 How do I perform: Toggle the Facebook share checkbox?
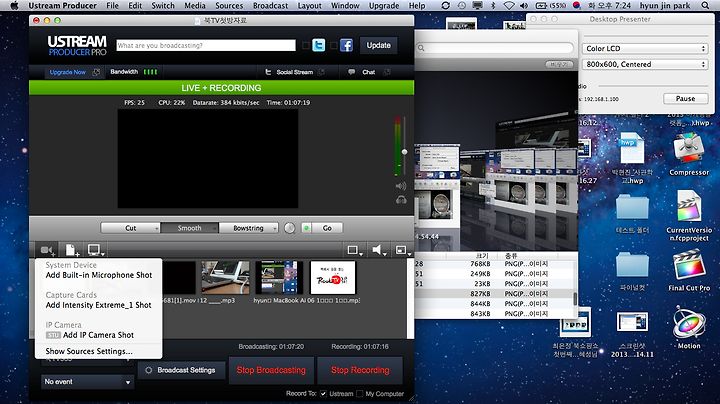pos(333,45)
